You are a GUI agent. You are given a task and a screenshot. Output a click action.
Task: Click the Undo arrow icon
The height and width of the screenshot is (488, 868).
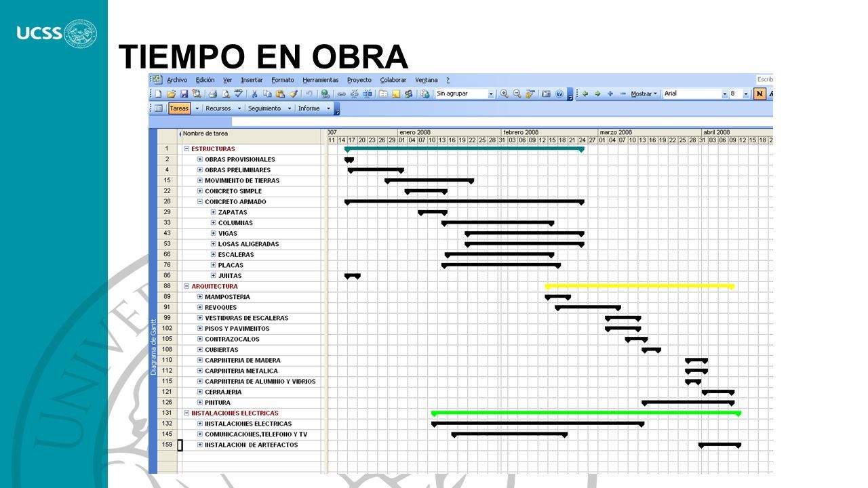point(309,94)
